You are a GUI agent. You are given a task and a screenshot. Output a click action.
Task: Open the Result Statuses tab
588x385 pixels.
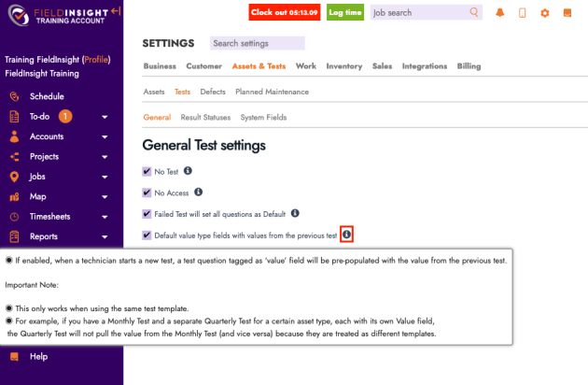205,117
